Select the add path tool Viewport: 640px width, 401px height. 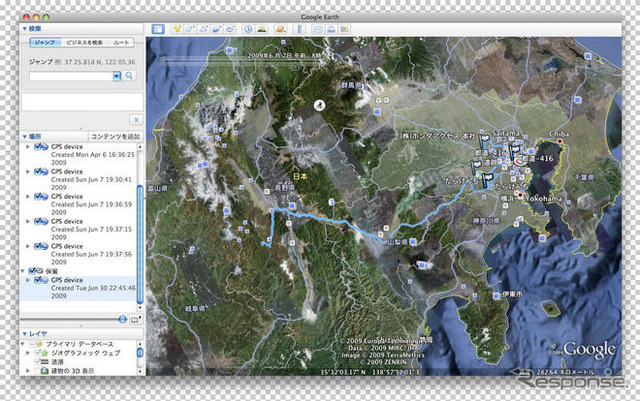coord(203,29)
